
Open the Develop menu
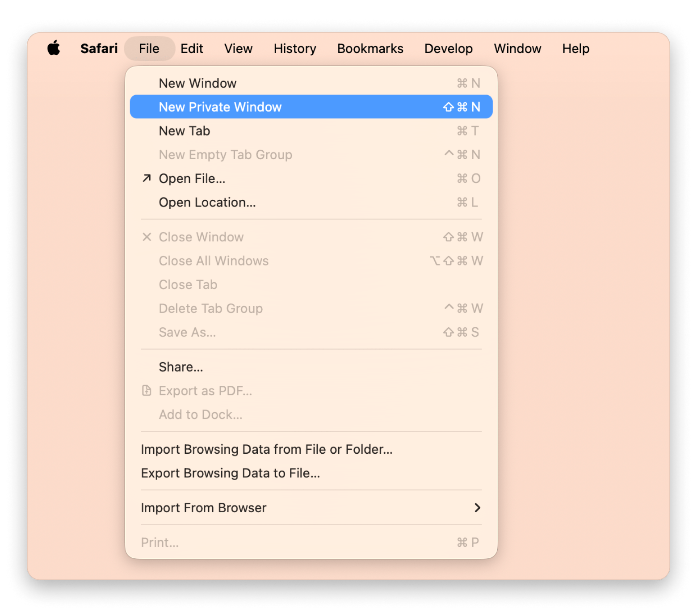[448, 48]
